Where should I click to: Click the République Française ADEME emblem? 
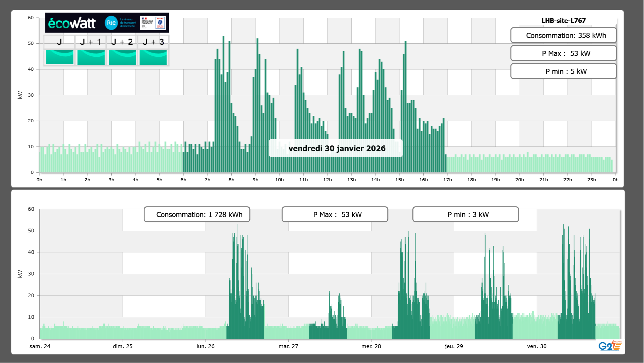153,23
